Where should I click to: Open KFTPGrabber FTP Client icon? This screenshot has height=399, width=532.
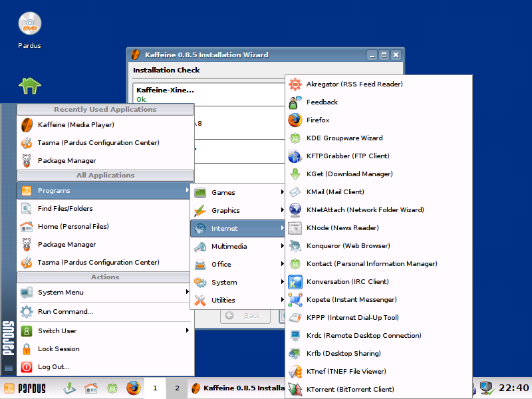click(x=295, y=156)
